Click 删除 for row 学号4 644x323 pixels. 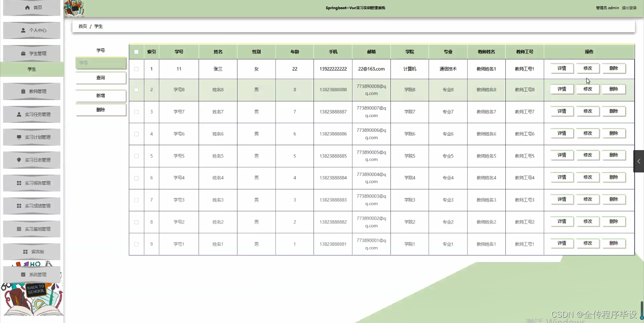coord(614,177)
